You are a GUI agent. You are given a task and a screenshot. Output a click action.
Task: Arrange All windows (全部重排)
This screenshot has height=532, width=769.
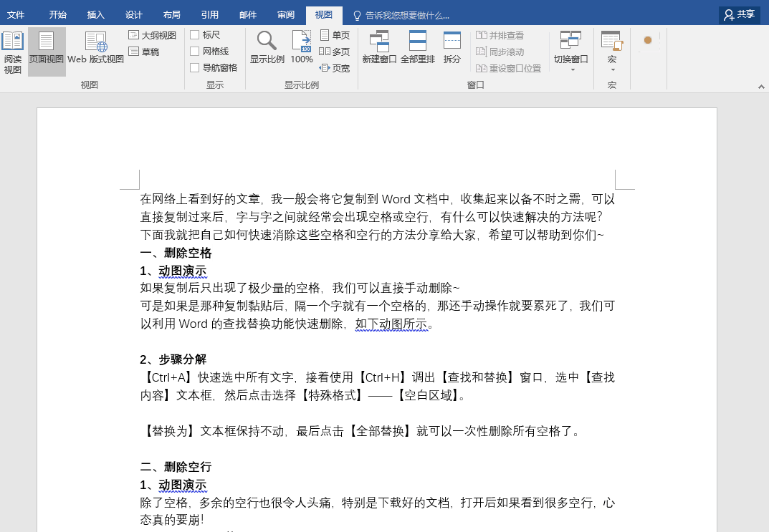coord(417,48)
